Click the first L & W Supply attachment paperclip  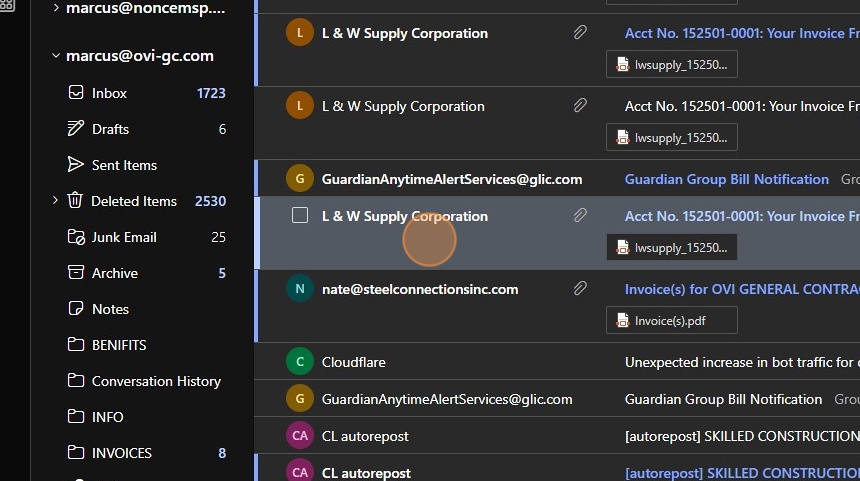click(x=580, y=32)
